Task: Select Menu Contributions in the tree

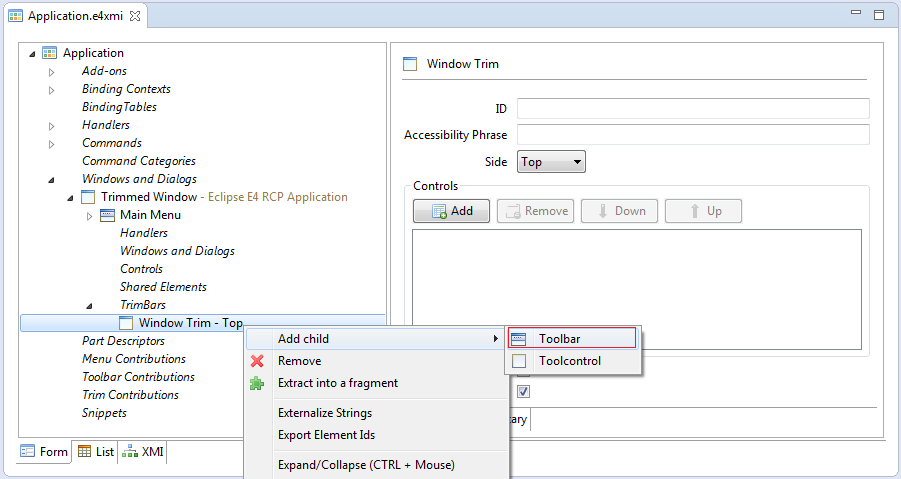Action: pos(134,359)
